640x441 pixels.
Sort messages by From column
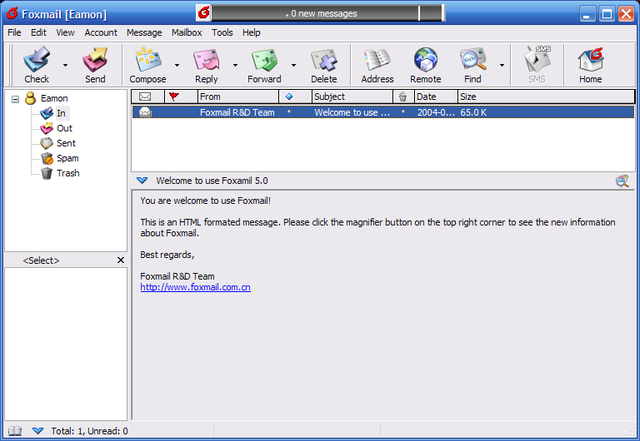(x=238, y=97)
